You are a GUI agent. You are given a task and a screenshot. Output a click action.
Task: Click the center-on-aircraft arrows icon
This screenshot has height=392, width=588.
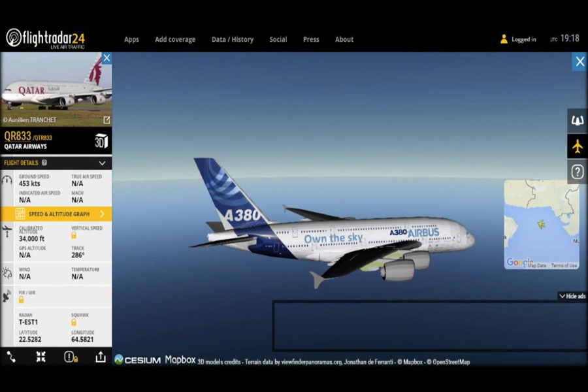click(41, 357)
